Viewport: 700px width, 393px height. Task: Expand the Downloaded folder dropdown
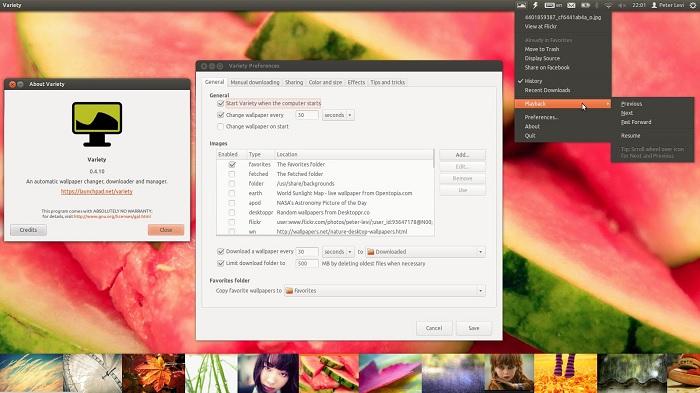click(x=425, y=252)
